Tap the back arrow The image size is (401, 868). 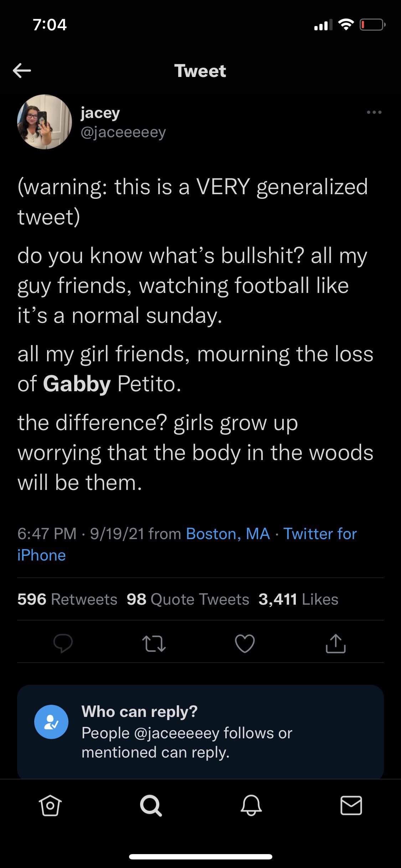click(x=22, y=71)
